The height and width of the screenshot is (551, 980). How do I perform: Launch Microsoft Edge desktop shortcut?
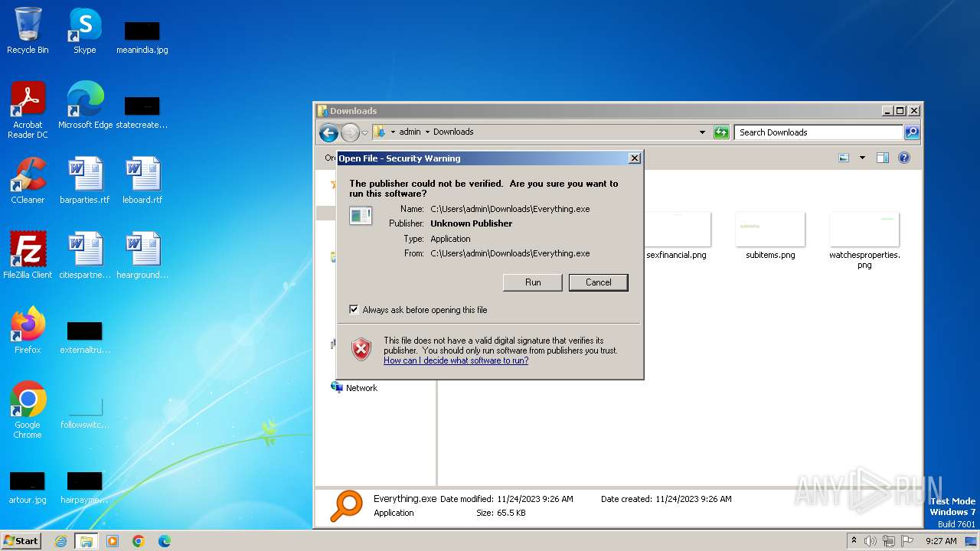point(85,105)
